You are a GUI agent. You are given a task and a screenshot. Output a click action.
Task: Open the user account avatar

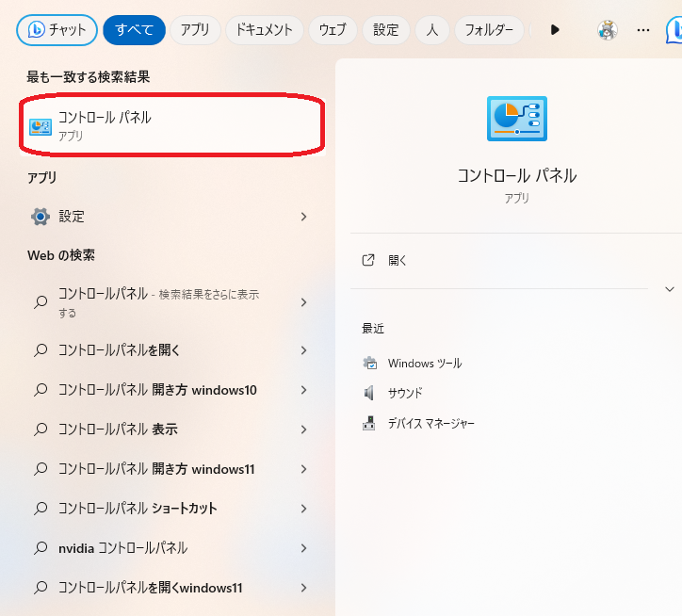(x=608, y=30)
